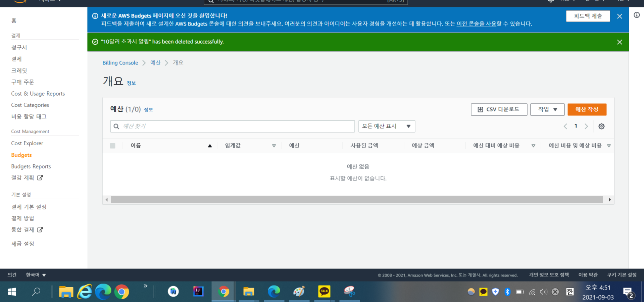Open 이용 약관 footer link
Screen dimensions: 644x302
pos(588,275)
